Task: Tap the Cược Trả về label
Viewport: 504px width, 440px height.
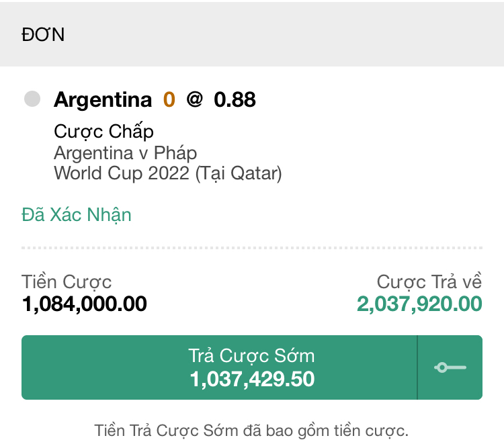Action: tap(429, 282)
